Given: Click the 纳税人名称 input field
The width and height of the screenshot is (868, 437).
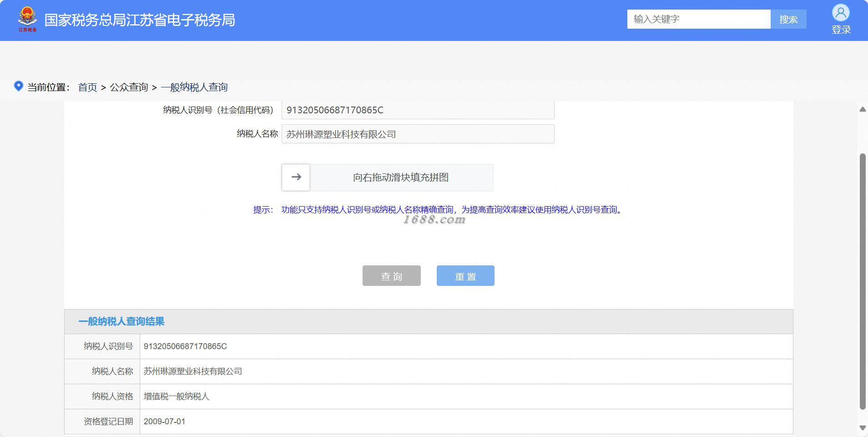Looking at the screenshot, I should click(418, 134).
